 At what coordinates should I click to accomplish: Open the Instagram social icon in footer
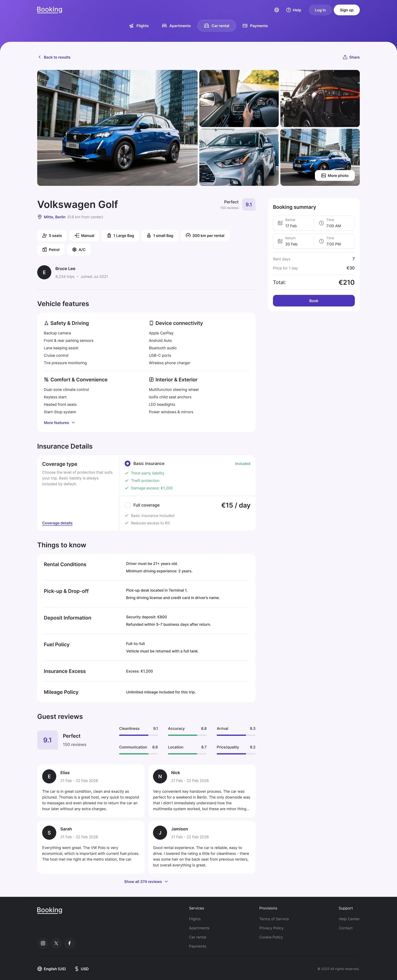[x=43, y=943]
